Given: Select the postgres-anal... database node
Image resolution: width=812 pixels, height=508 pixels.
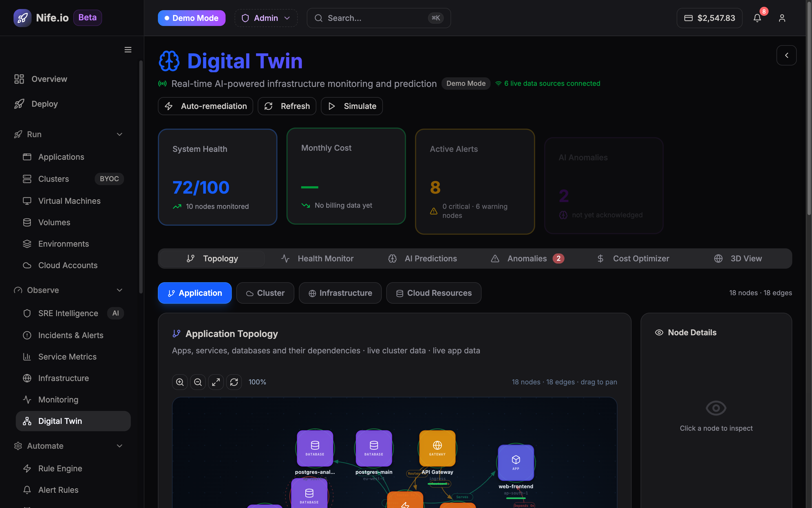Looking at the screenshot, I should (x=315, y=448).
